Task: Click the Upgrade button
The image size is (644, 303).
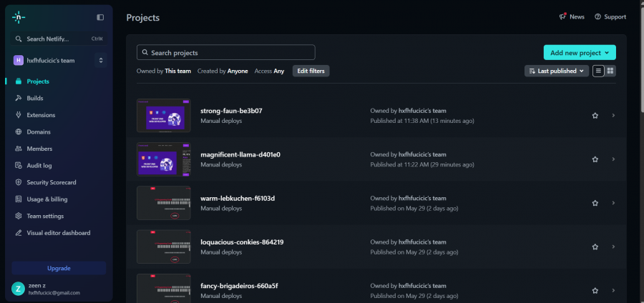Action: tap(59, 268)
